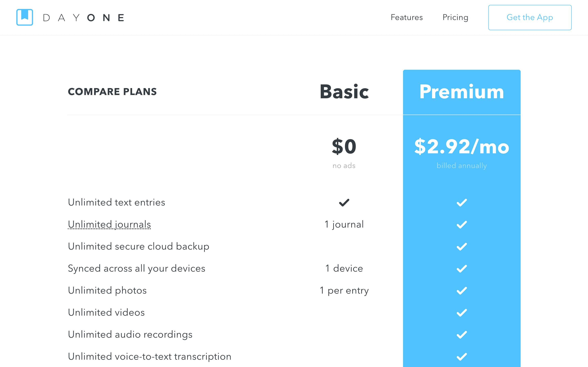Click Premium checkmark for unlimited text entries
Image resolution: width=588 pixels, height=367 pixels.
462,202
